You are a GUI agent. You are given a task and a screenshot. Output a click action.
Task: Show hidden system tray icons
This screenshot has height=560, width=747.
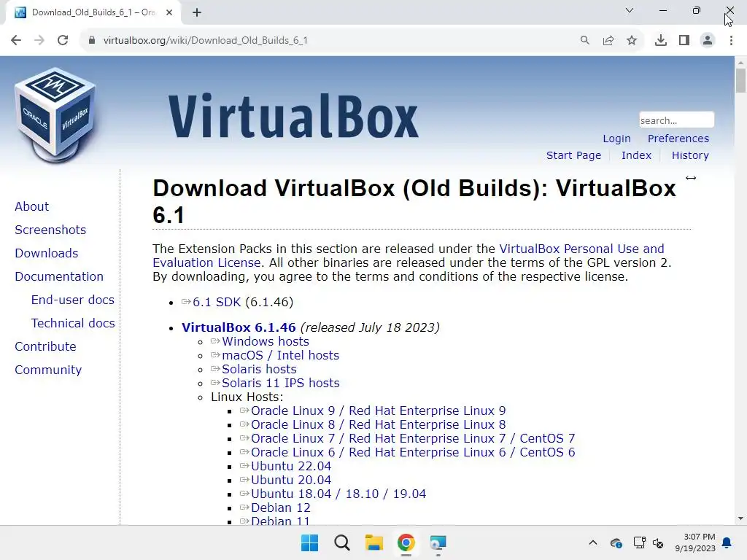[x=592, y=542]
